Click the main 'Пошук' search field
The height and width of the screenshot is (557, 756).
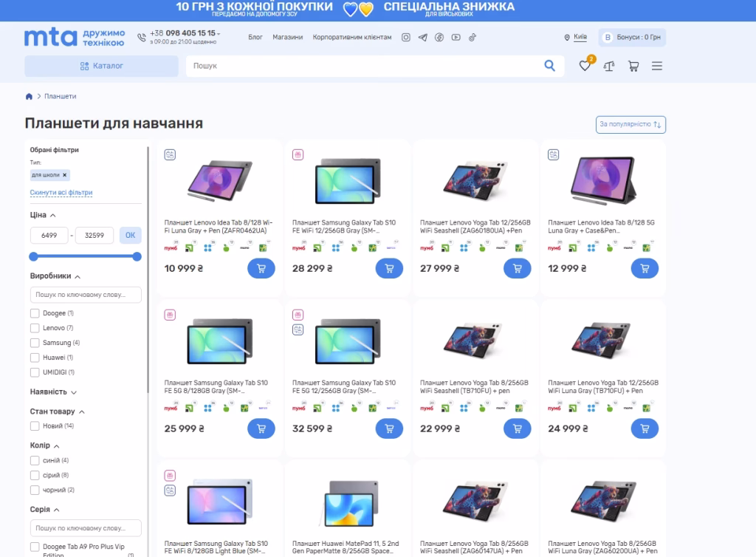point(364,66)
